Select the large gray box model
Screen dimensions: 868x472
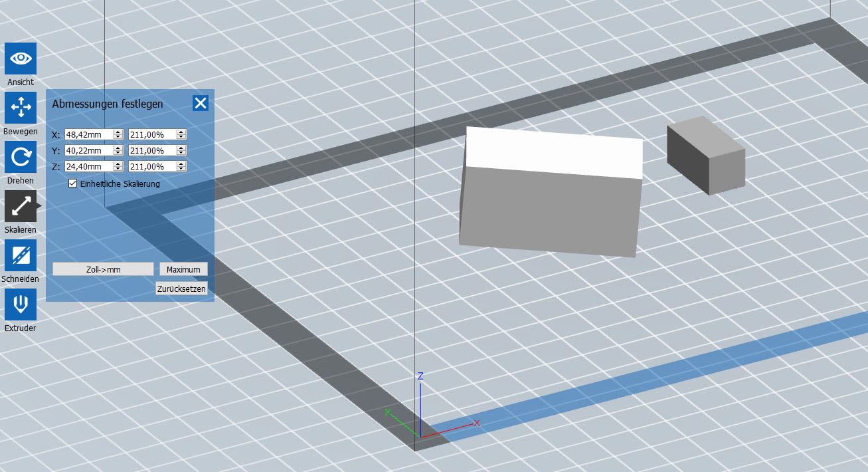tap(551, 193)
